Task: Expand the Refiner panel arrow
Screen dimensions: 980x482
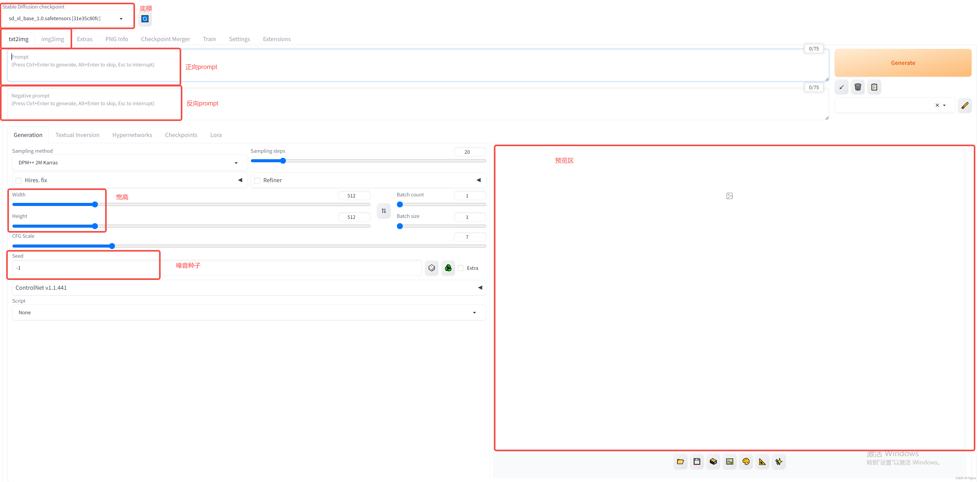Action: coord(478,180)
